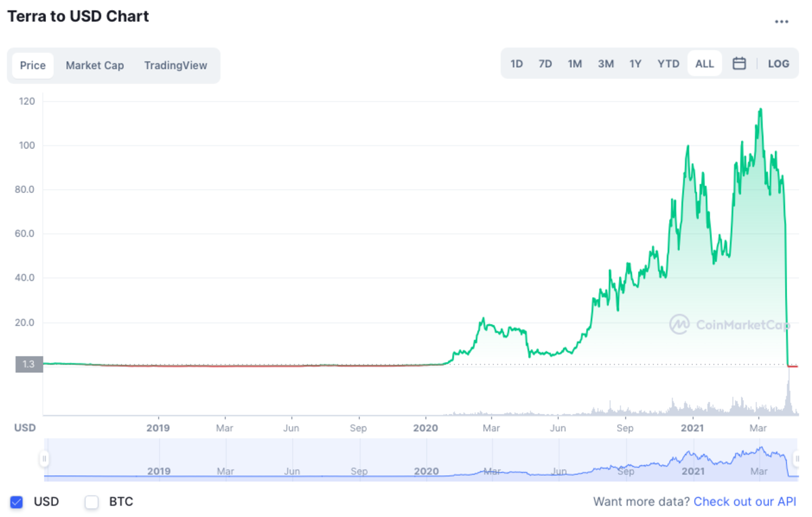This screenshot has height=517, width=812.
Task: Set chart range to 1M
Action: 574,64
